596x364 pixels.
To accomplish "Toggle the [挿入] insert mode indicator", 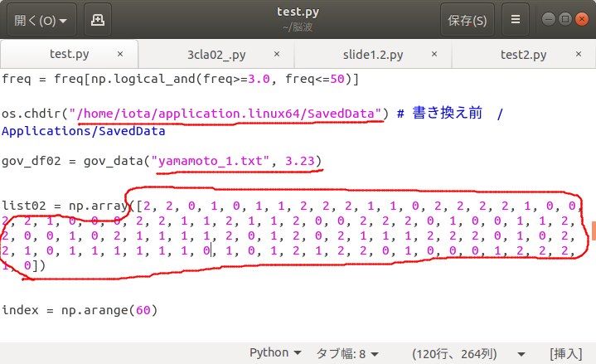I will [568, 352].
